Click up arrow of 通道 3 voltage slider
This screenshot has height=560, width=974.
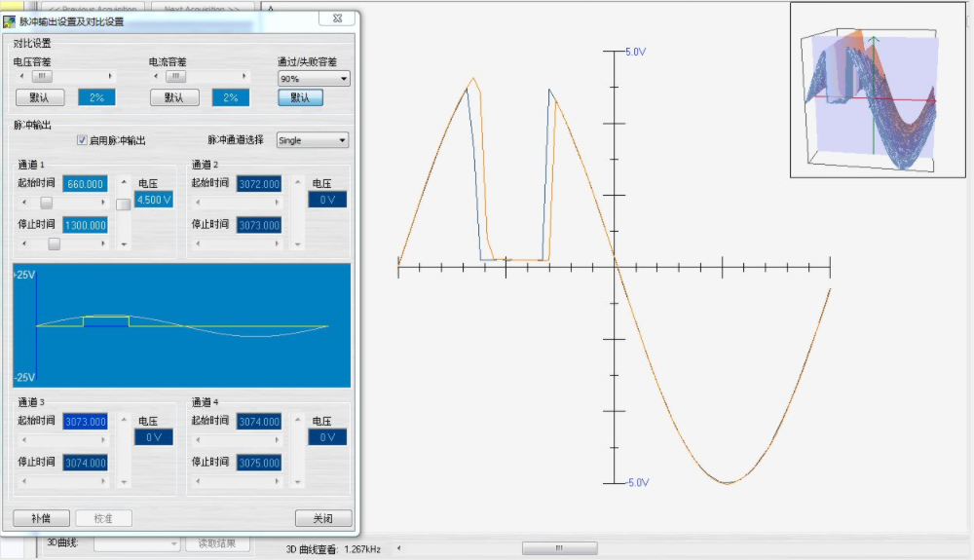124,420
